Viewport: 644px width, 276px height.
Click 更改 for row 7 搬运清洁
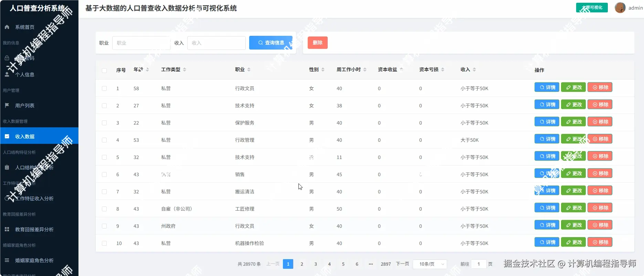pos(573,191)
